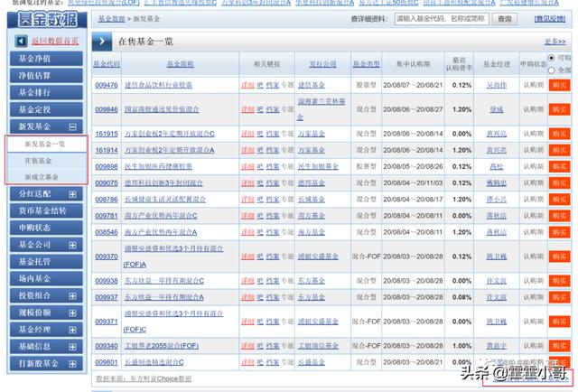The image size is (578, 392).
Task: Open fund manager 吴尚伟 link
Action: coord(497,85)
